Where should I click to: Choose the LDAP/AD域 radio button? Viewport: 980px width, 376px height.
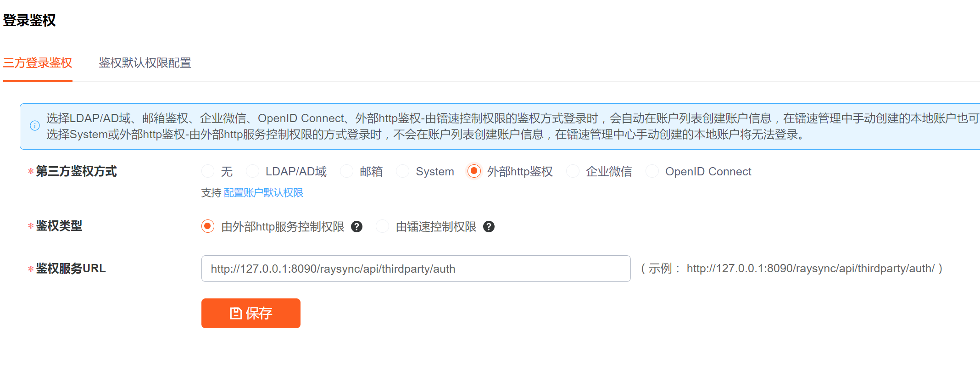click(253, 172)
